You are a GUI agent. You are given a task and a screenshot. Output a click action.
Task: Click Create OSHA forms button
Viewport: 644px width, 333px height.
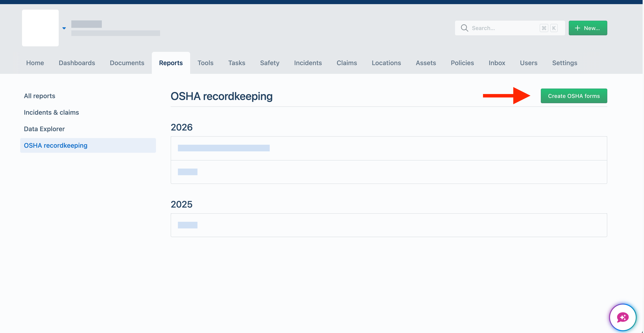574,96
